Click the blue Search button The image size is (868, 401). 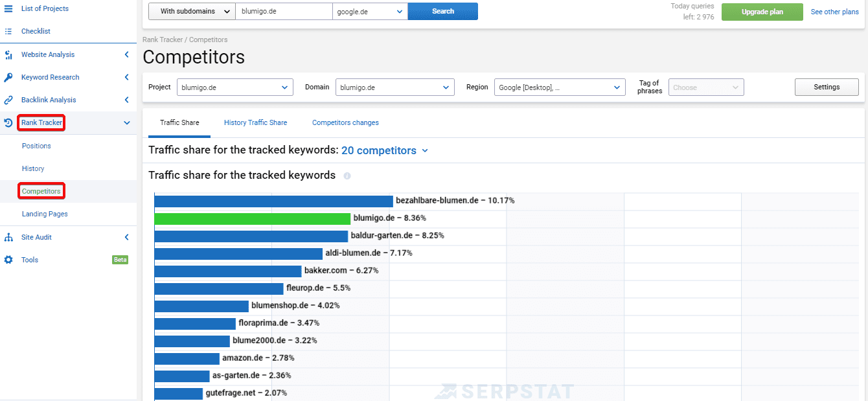(x=443, y=11)
